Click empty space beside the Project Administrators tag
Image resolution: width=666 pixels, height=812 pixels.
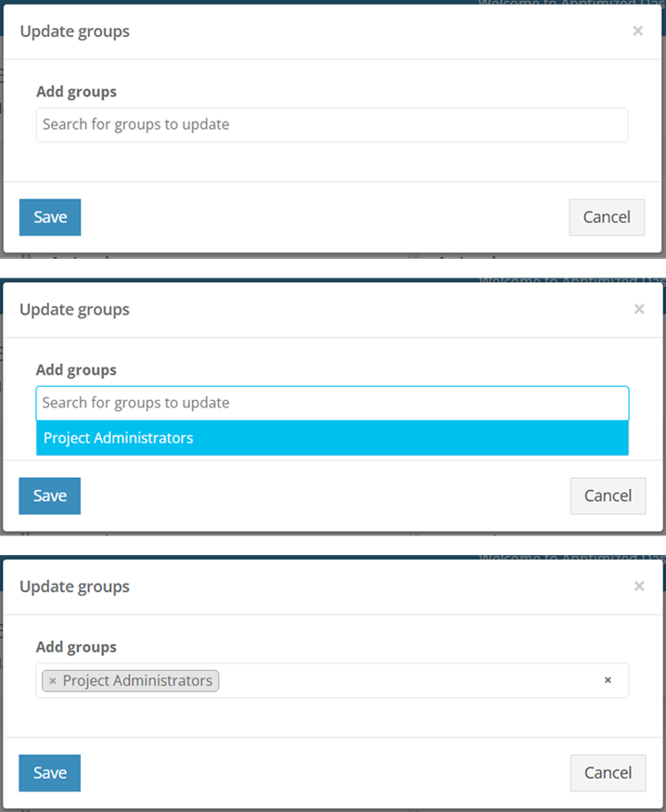(x=409, y=680)
